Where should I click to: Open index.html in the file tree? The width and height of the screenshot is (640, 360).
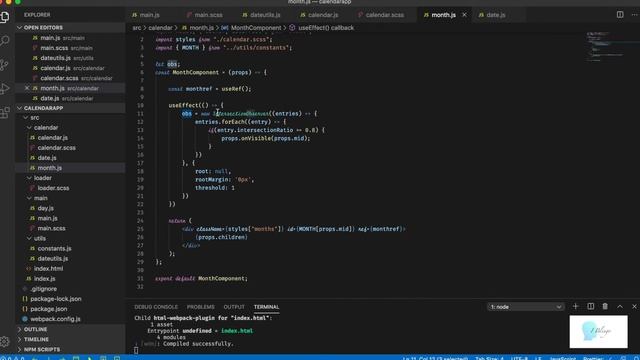(48, 269)
